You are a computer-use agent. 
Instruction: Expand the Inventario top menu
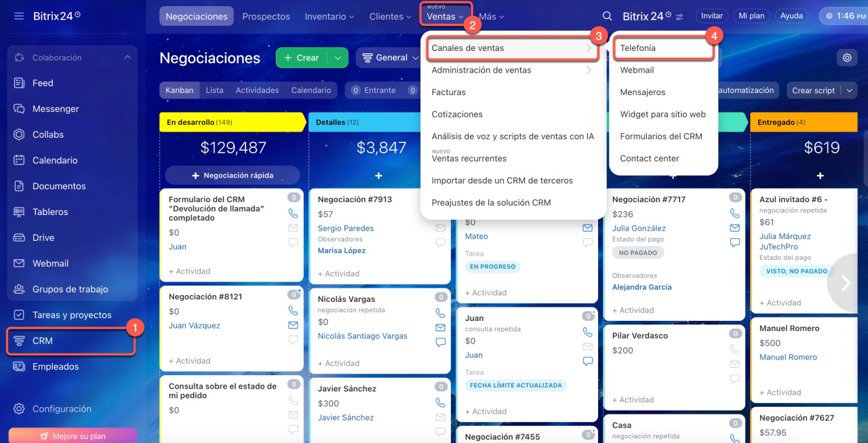[x=330, y=16]
